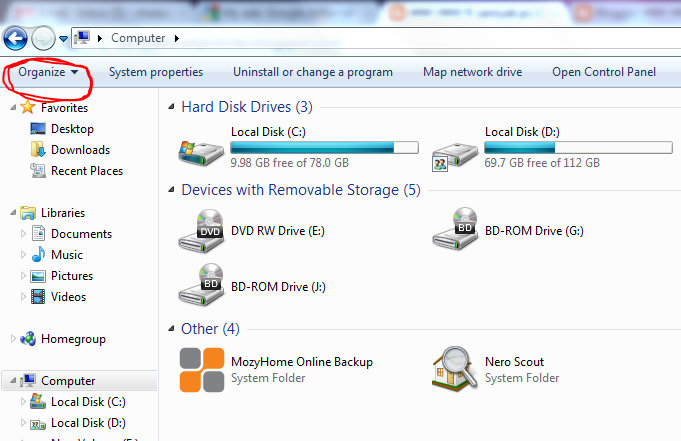Click Map network drive
This screenshot has height=441, width=681.
(x=473, y=72)
